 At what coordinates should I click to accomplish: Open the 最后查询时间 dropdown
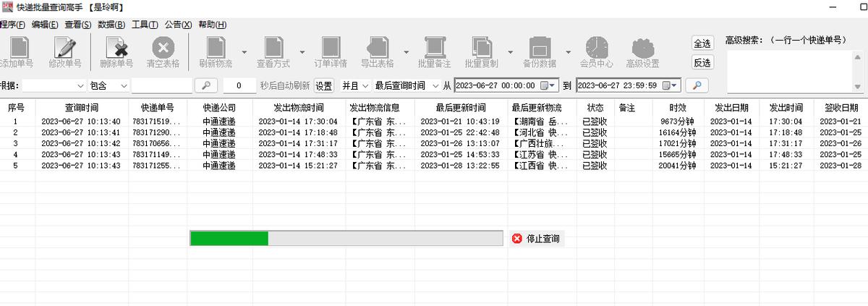pos(407,85)
